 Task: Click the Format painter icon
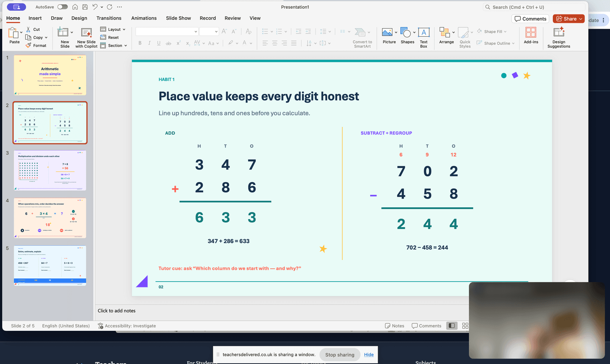coord(29,45)
